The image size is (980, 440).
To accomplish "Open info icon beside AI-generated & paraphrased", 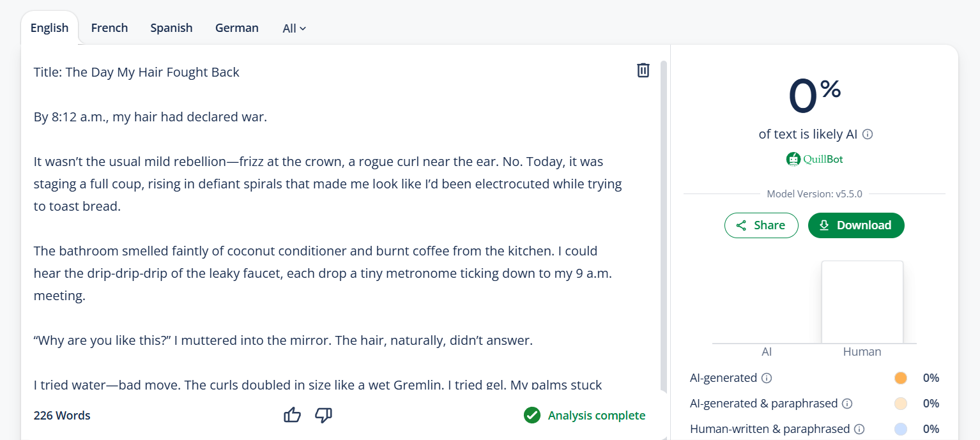I will [x=847, y=404].
